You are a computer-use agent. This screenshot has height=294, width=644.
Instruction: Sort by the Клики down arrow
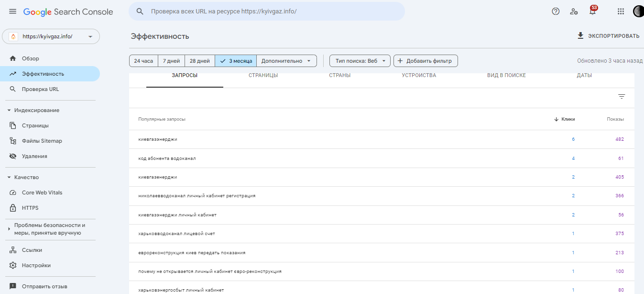click(x=557, y=119)
